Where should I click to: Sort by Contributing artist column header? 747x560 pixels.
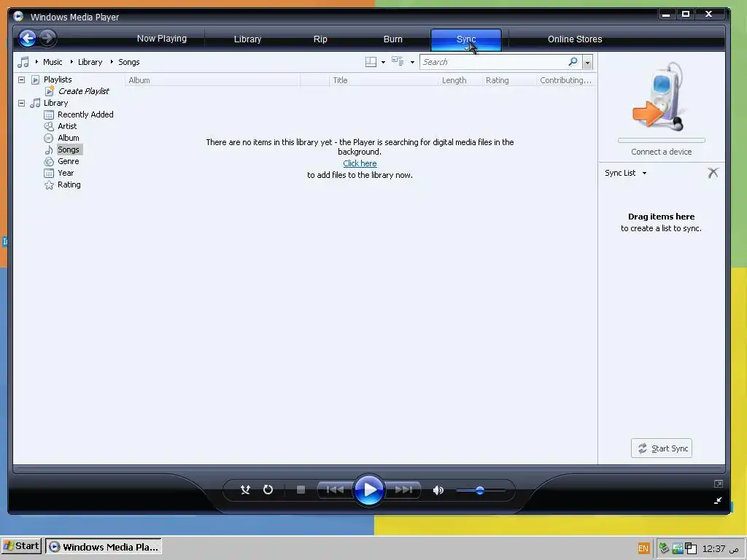565,80
